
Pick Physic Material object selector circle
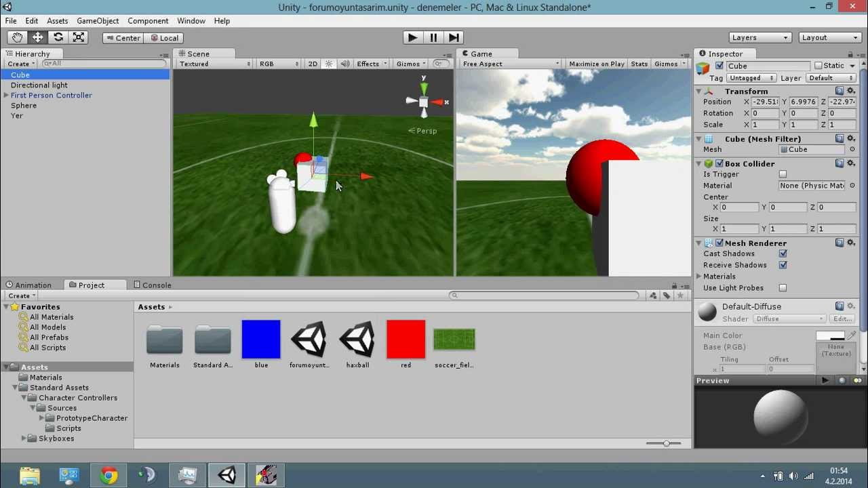[852, 186]
